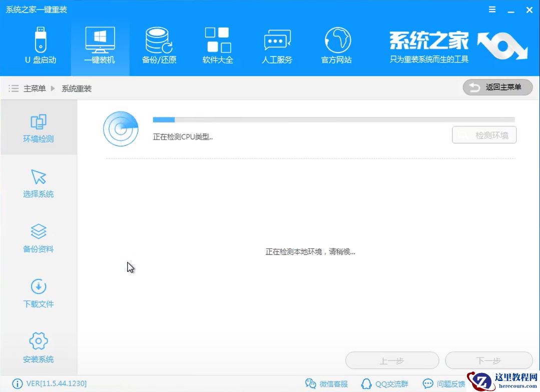This screenshot has width=540, height=392.
Task: Select the 安装系统 install system step
Action: [x=39, y=347]
